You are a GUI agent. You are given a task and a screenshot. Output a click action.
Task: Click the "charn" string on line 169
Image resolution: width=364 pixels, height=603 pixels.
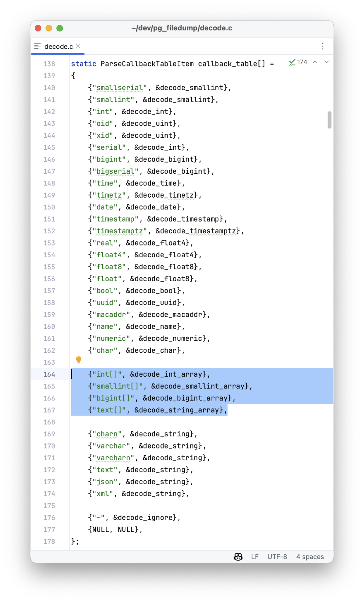[107, 434]
